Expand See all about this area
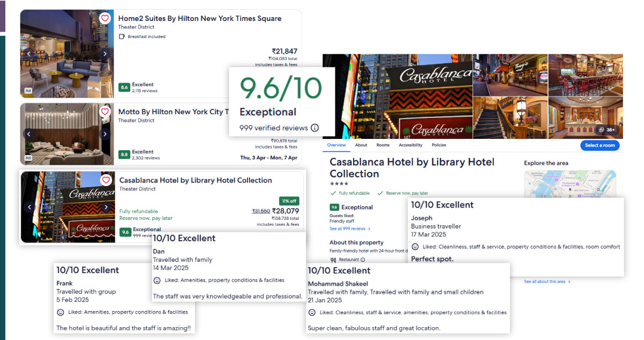The image size is (644, 340). pyautogui.click(x=547, y=282)
